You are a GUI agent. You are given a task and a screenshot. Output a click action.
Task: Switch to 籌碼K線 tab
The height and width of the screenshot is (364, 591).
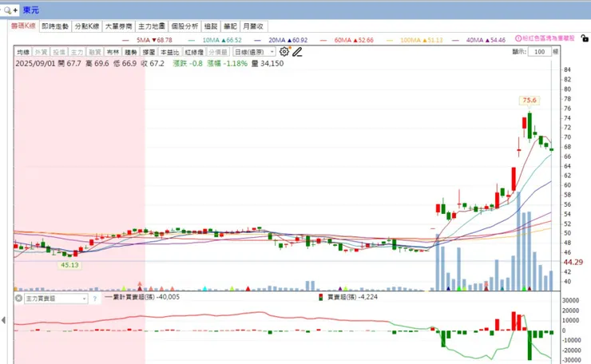23,26
